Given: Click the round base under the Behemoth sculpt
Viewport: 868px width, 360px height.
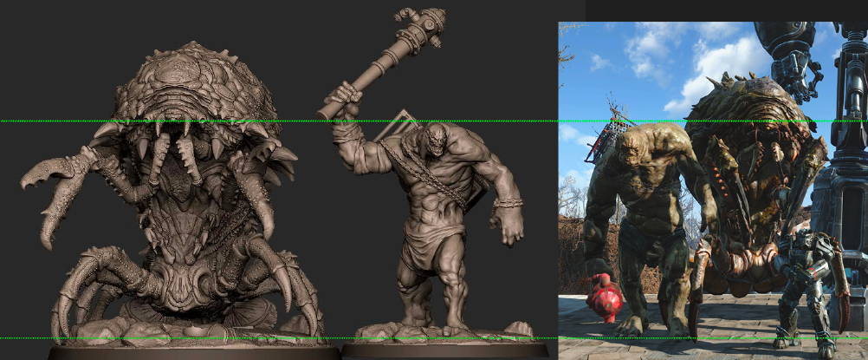Looking at the screenshot, I should [444, 350].
